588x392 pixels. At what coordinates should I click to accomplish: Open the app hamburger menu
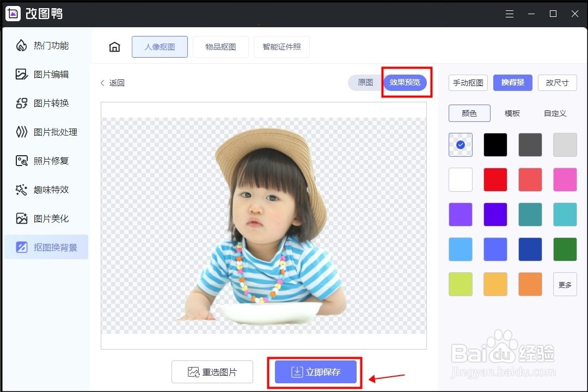point(510,14)
